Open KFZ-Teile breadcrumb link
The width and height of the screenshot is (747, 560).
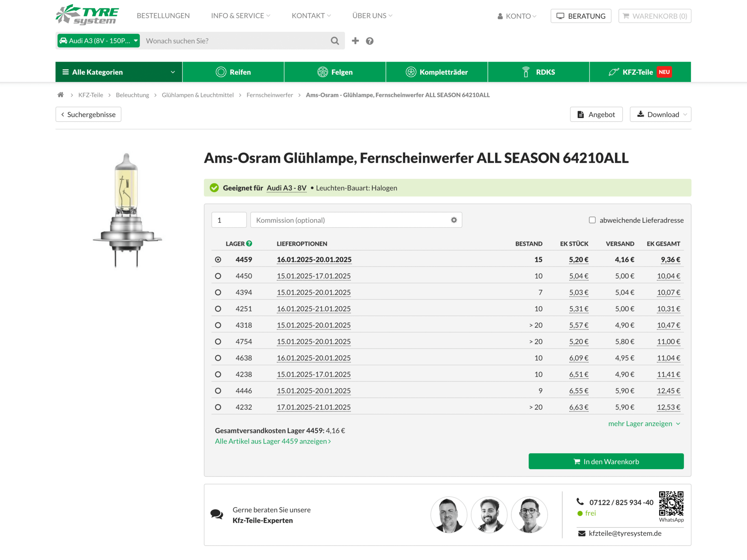coord(91,95)
